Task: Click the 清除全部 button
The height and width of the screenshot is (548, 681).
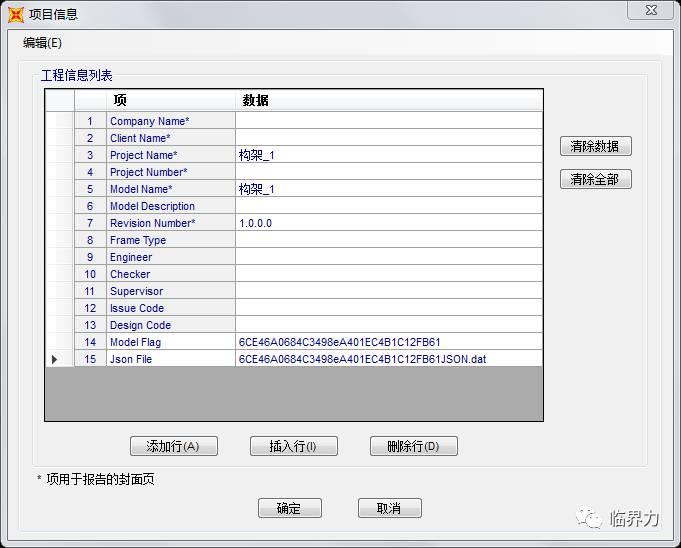Action: [595, 179]
